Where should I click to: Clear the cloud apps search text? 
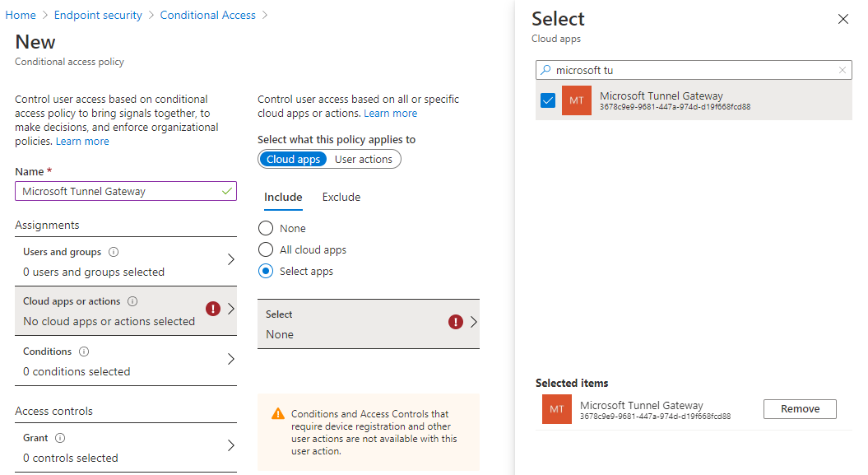click(842, 70)
